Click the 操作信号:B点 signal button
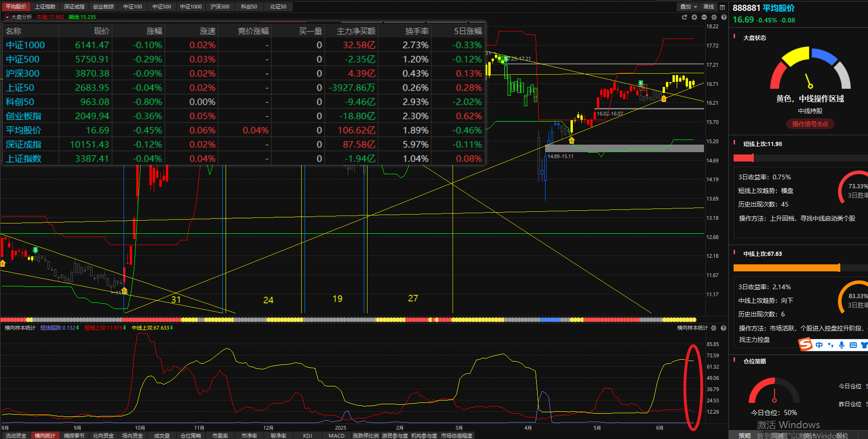The width and height of the screenshot is (868, 439). point(810,124)
